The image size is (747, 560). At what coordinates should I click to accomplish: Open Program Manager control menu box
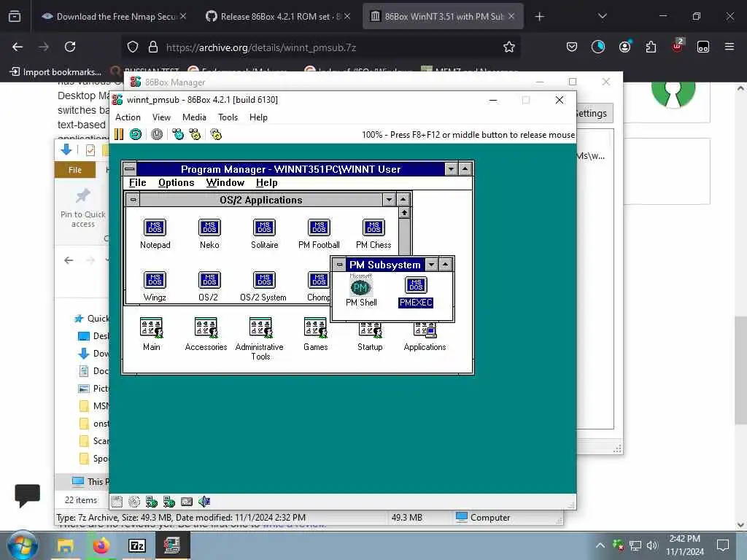click(130, 169)
